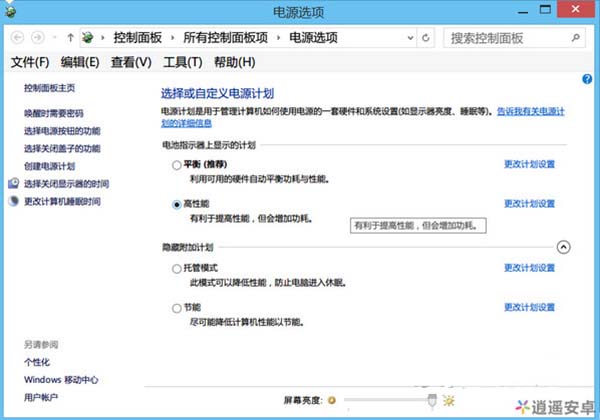Screen dimensions: 600x420
Task: Click the high brightness sun icon
Action: coord(448,400)
